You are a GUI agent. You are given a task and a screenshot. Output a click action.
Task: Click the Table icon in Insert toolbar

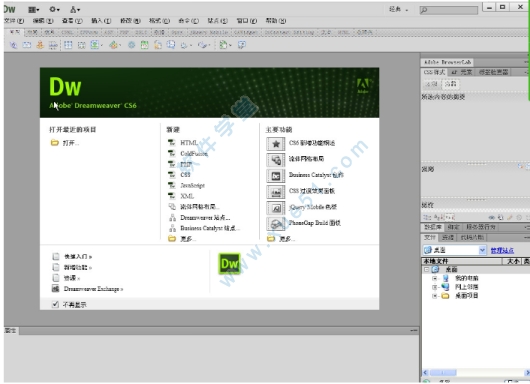(68, 45)
